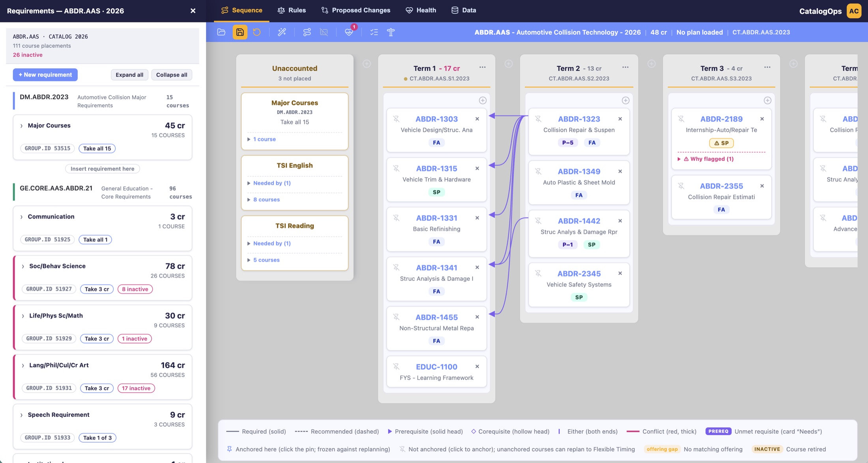This screenshot has width=868, height=463.
Task: Switch to the Rules tab
Action: tap(292, 10)
